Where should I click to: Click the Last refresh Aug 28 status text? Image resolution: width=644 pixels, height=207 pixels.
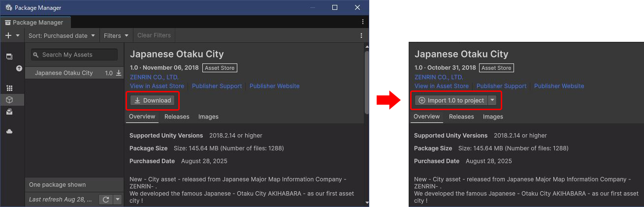tap(61, 200)
